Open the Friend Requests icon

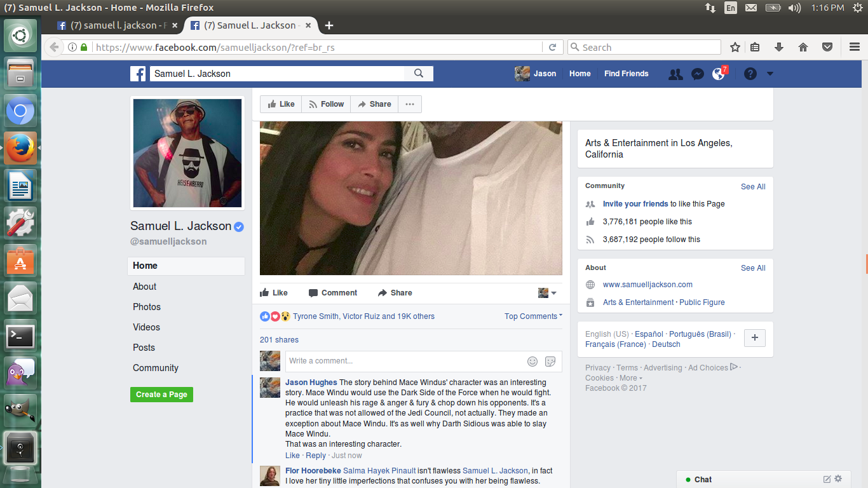click(675, 74)
